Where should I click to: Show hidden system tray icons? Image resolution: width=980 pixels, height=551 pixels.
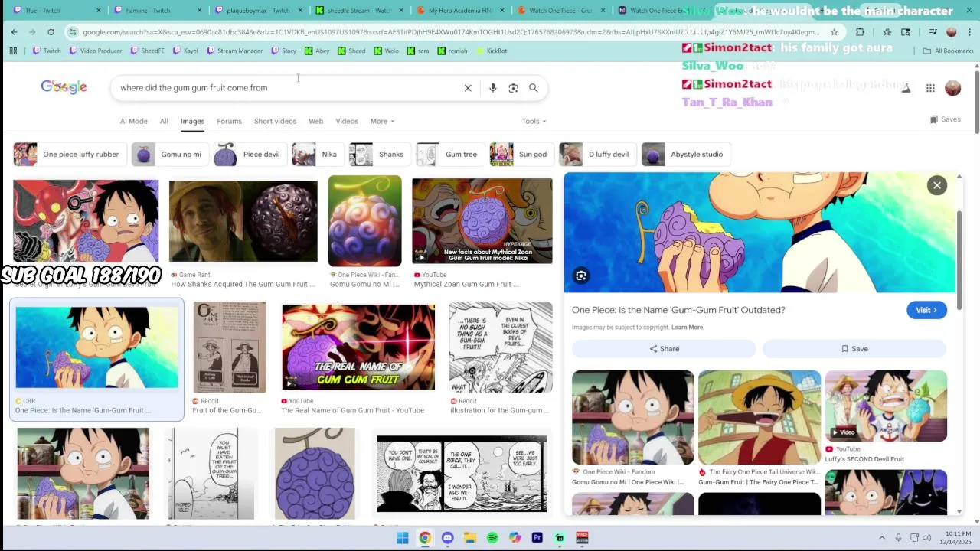coord(881,538)
